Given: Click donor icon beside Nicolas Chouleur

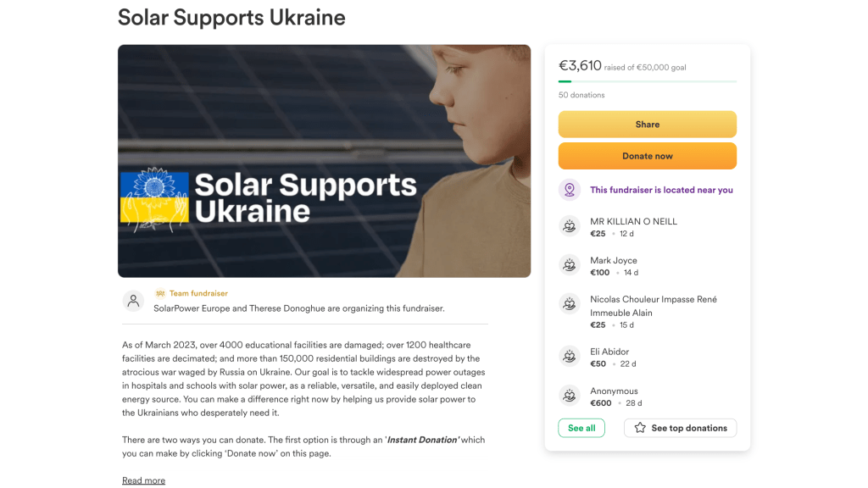Looking at the screenshot, I should point(570,304).
